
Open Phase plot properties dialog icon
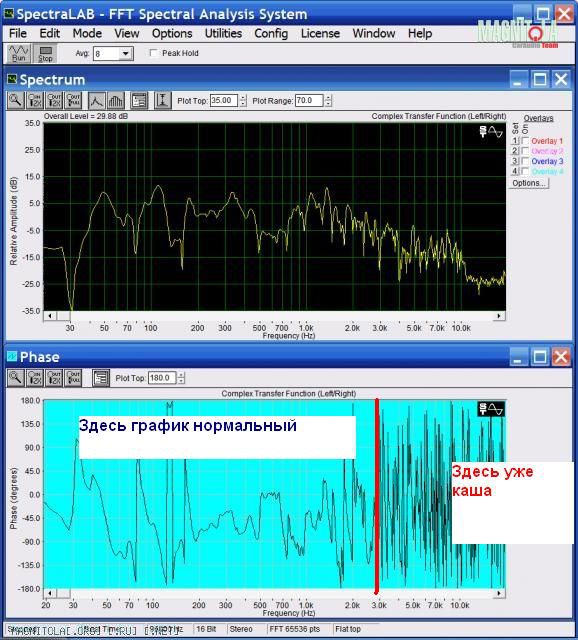[x=101, y=378]
